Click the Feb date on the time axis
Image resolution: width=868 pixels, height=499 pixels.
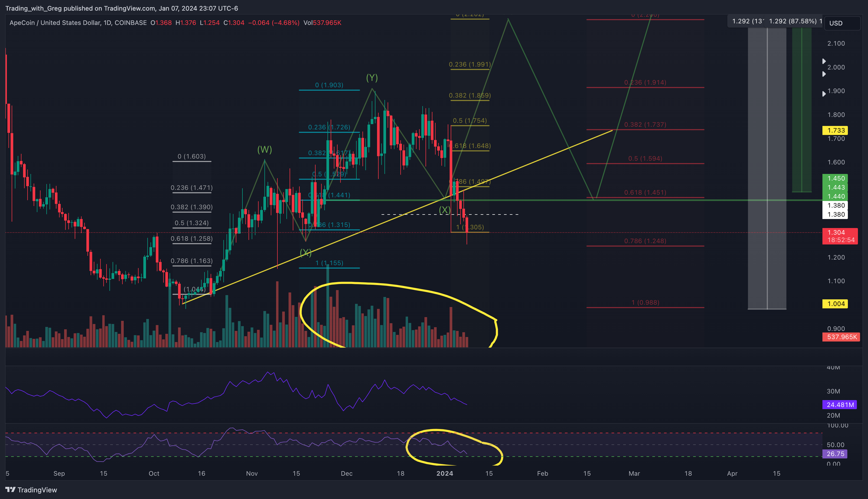click(x=542, y=473)
